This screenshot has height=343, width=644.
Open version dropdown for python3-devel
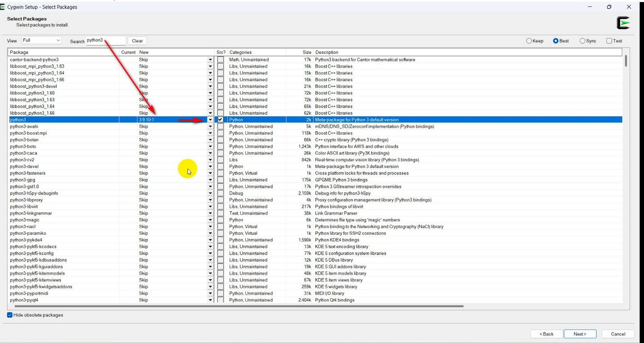click(210, 166)
